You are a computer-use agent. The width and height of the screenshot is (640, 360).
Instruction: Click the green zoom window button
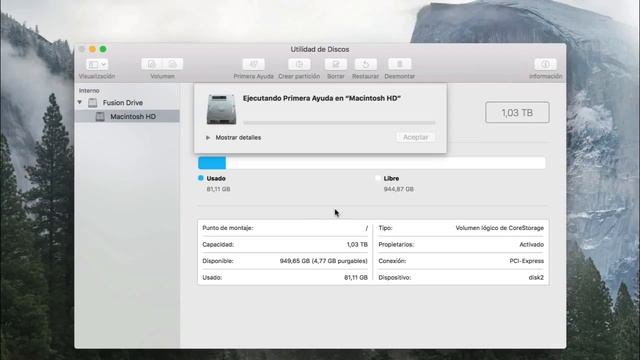(103, 49)
